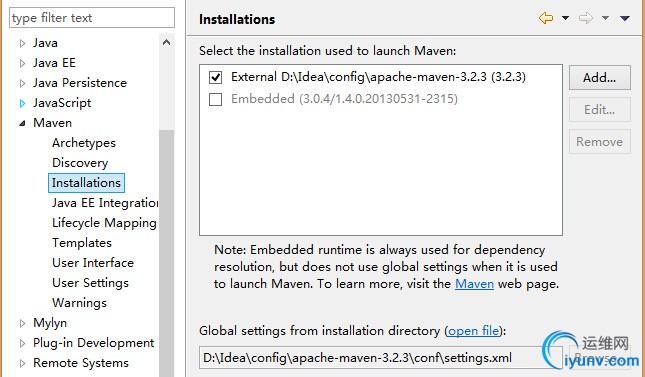Click the Maven web page link
The width and height of the screenshot is (645, 377).
pyautogui.click(x=474, y=284)
